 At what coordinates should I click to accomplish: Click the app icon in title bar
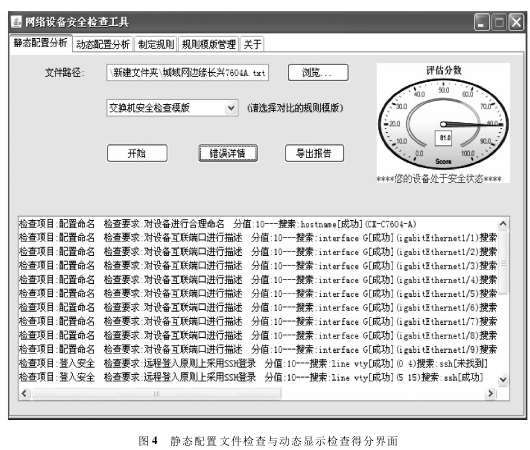tap(16, 22)
